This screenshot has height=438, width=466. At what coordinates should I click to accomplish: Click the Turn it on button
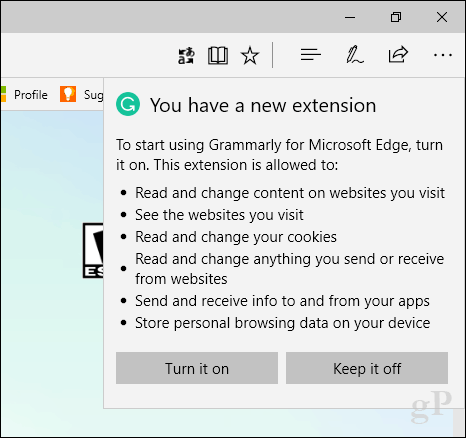click(x=197, y=368)
